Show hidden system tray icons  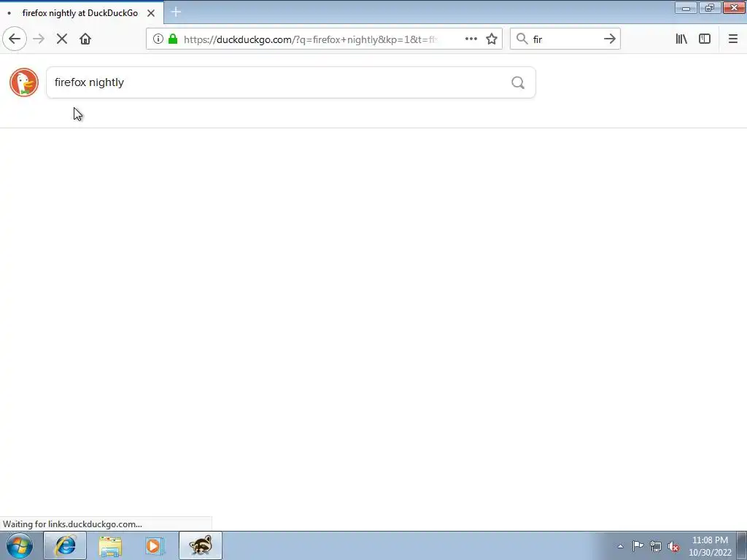point(620,546)
